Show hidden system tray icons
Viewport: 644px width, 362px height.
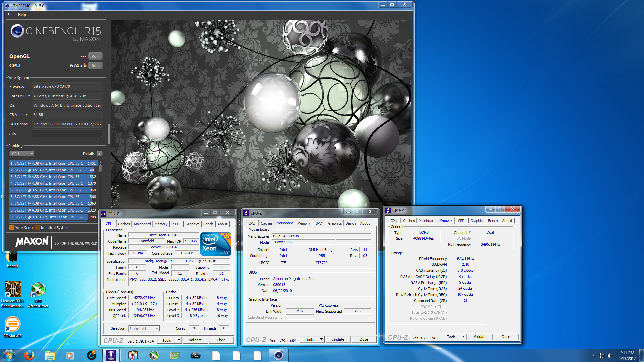pyautogui.click(x=594, y=356)
